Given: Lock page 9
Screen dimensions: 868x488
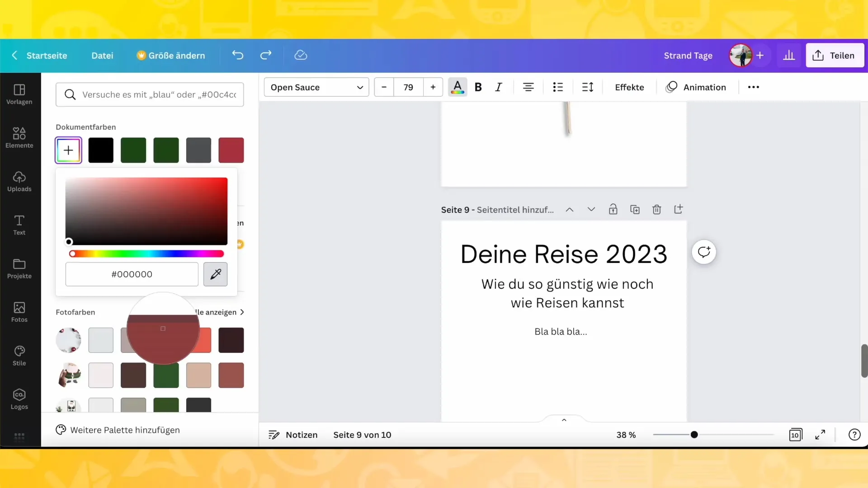Looking at the screenshot, I should coord(613,209).
